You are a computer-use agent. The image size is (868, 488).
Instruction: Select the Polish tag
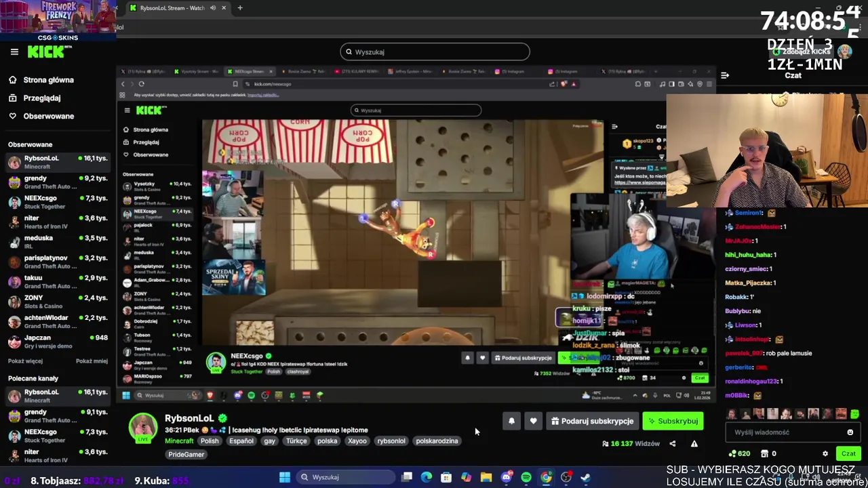[x=210, y=441]
